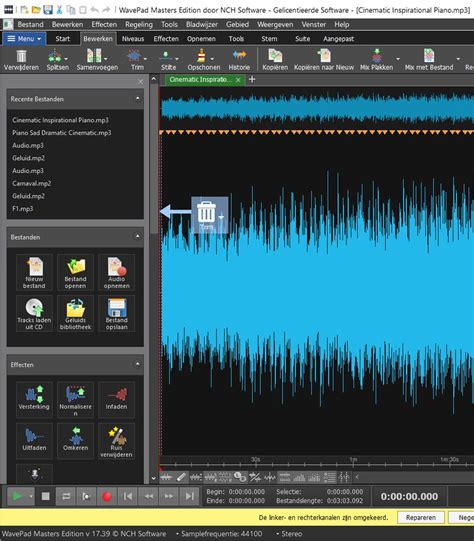Open the Samenvoegen dropdown arrow
Image resolution: width=474 pixels, height=541 pixels.
click(x=106, y=59)
